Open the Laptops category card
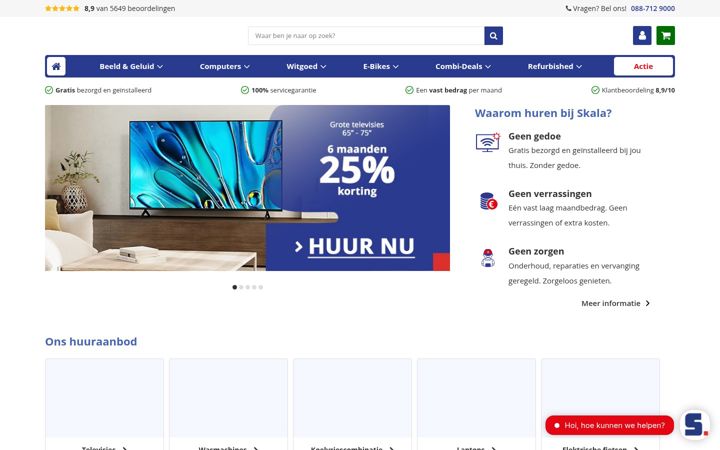 tap(476, 404)
